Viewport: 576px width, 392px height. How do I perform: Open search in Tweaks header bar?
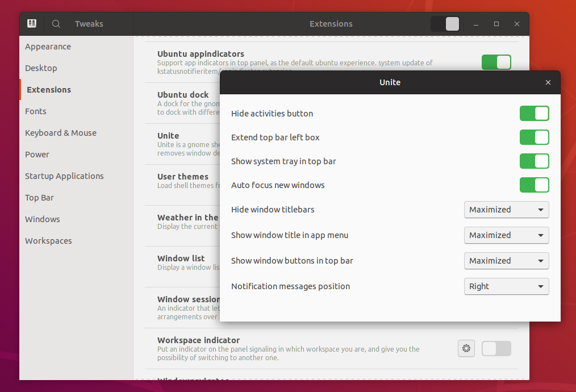pyautogui.click(x=56, y=24)
